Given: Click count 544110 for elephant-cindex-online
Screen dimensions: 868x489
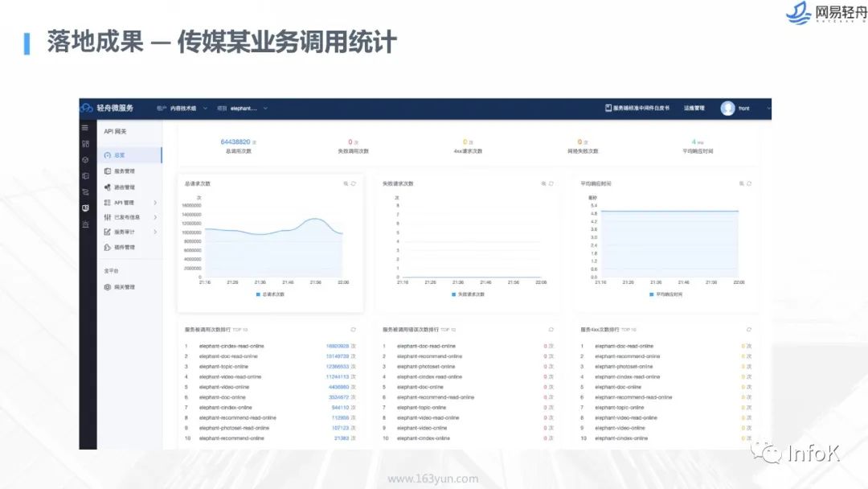Looking at the screenshot, I should [341, 408].
